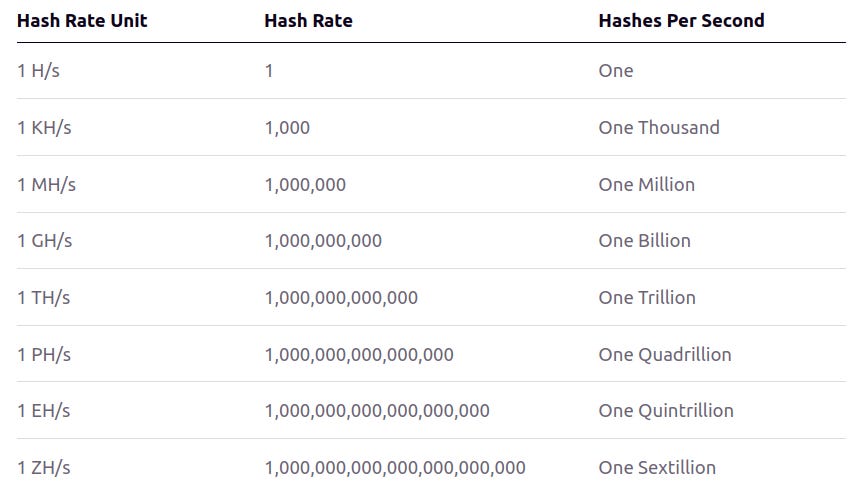Click the One Billion text

tap(645, 241)
